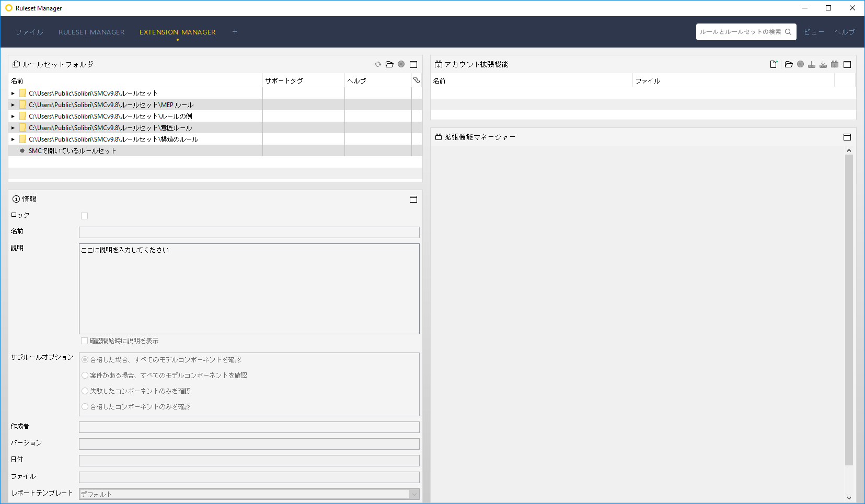Click the search magnifier icon
Viewport: 865px width, 504px height.
coord(788,32)
